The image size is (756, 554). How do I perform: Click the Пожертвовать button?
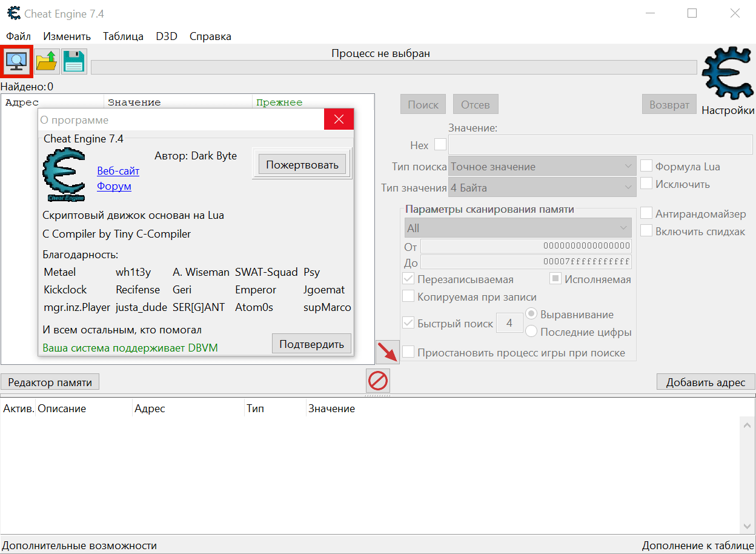click(x=302, y=164)
